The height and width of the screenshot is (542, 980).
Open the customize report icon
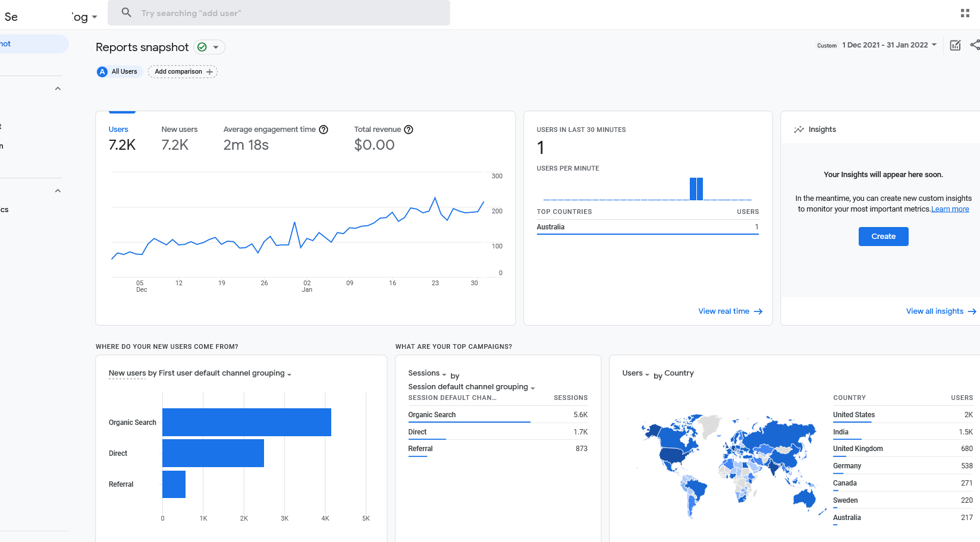tap(955, 45)
